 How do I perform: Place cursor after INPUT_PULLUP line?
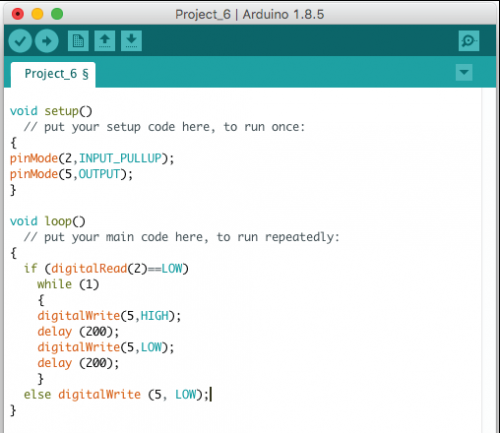175,158
